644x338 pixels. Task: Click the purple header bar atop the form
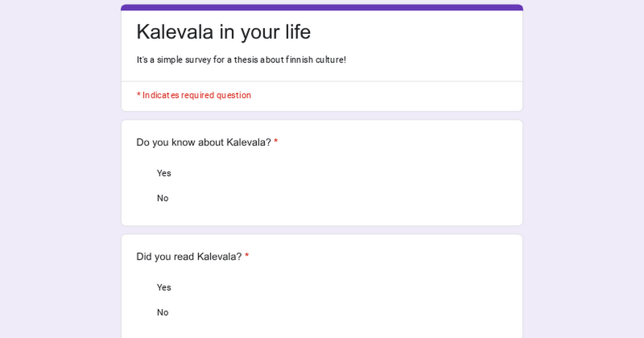pyautogui.click(x=322, y=8)
